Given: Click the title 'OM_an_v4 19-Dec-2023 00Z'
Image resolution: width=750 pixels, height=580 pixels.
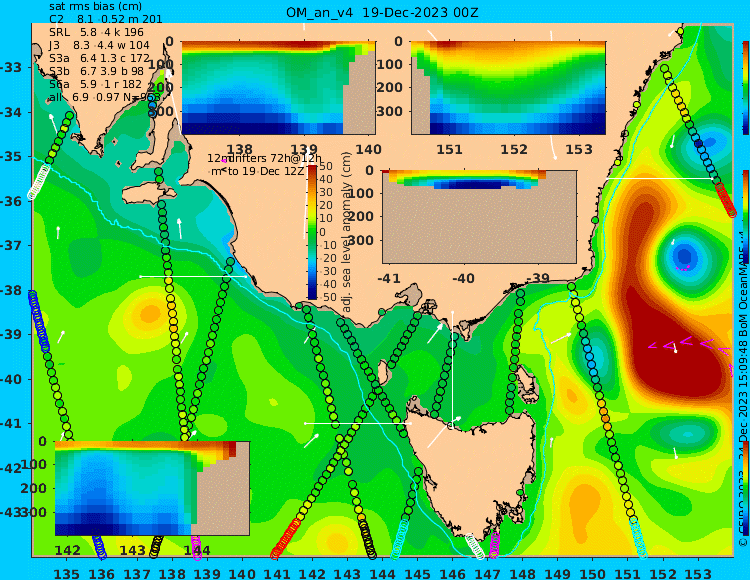Looking at the screenshot, I should point(382,12).
